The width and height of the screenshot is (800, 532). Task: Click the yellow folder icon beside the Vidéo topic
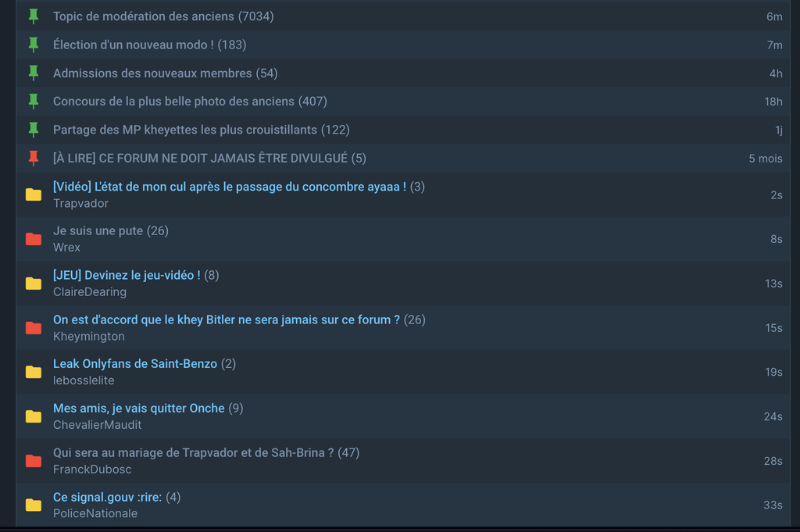(34, 195)
